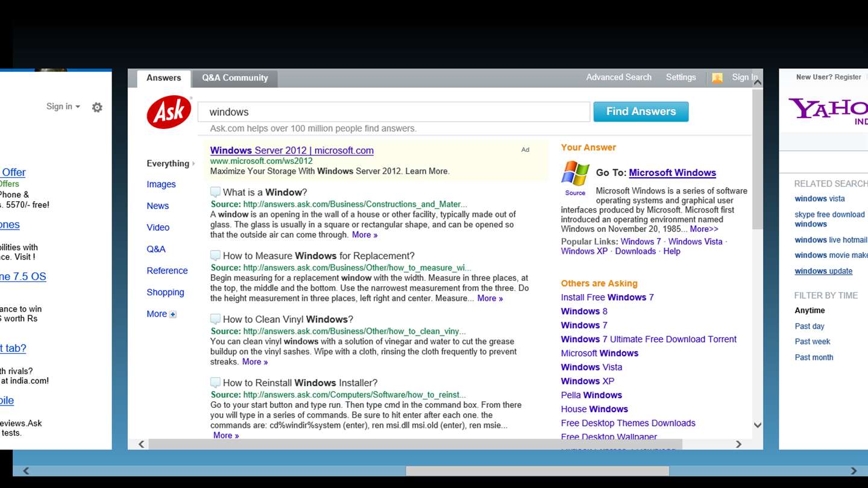Open Sign in dropdown in left window
The width and height of the screenshot is (868, 488).
(63, 107)
